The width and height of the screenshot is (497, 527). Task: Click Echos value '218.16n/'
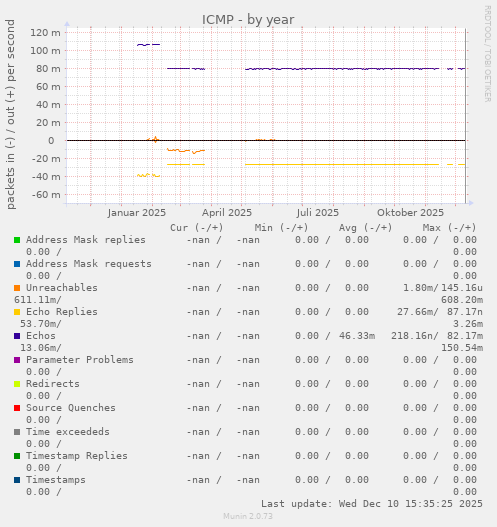tap(415, 336)
